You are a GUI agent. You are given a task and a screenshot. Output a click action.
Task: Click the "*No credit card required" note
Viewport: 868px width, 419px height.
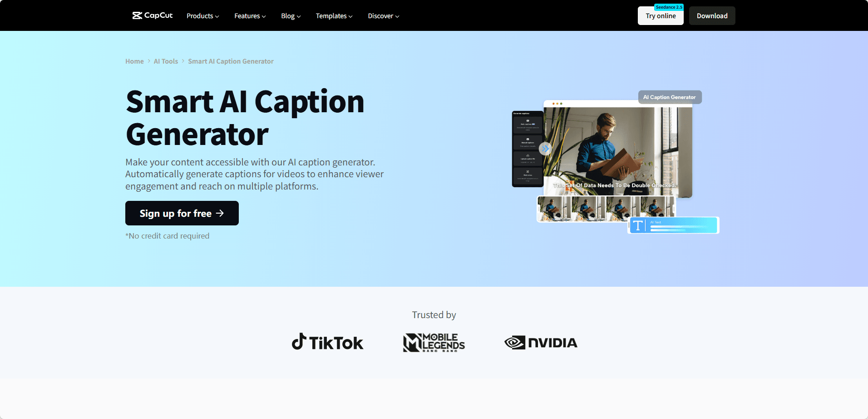coord(168,236)
